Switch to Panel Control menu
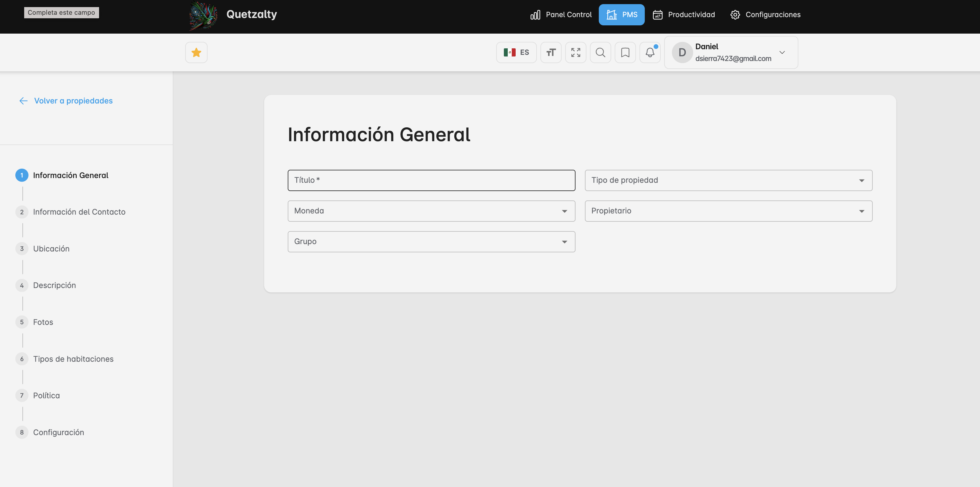The width and height of the screenshot is (980, 487). tap(561, 15)
